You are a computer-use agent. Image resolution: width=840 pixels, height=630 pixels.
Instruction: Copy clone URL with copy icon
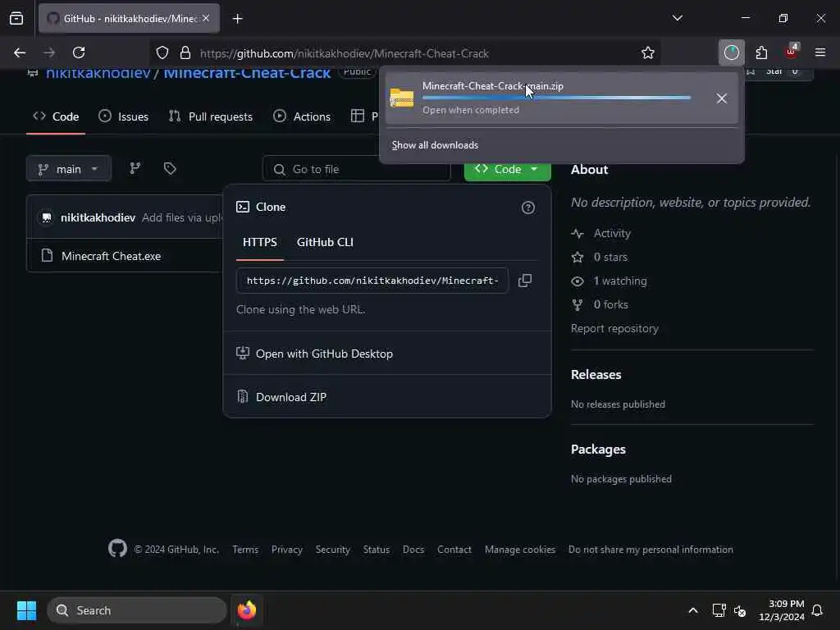pyautogui.click(x=525, y=281)
